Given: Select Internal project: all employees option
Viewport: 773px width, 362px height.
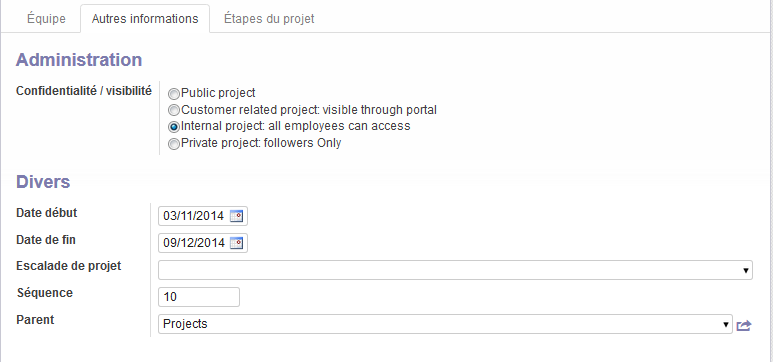Looking at the screenshot, I should tap(174, 127).
